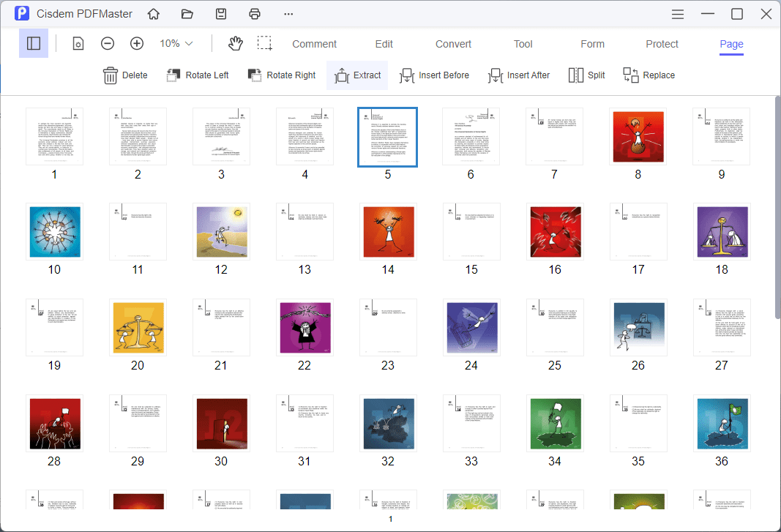Toggle the sidebar panel button
The image size is (781, 532).
pyautogui.click(x=34, y=43)
